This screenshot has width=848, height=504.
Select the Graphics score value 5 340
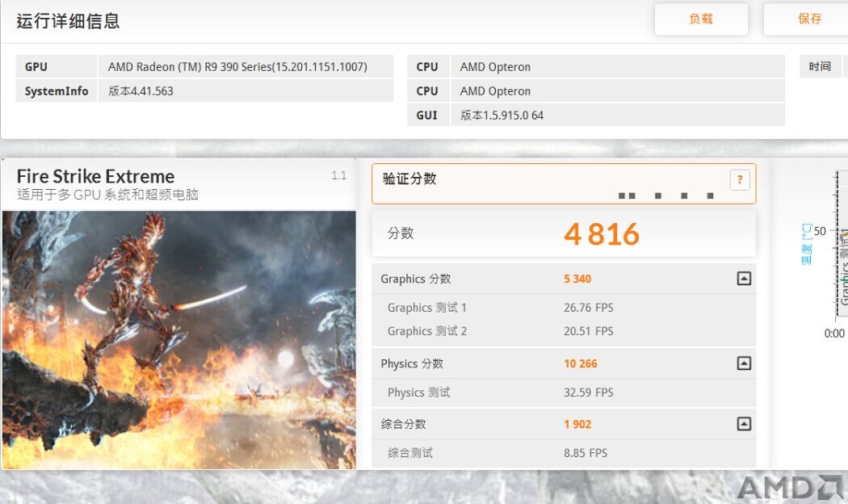point(577,279)
